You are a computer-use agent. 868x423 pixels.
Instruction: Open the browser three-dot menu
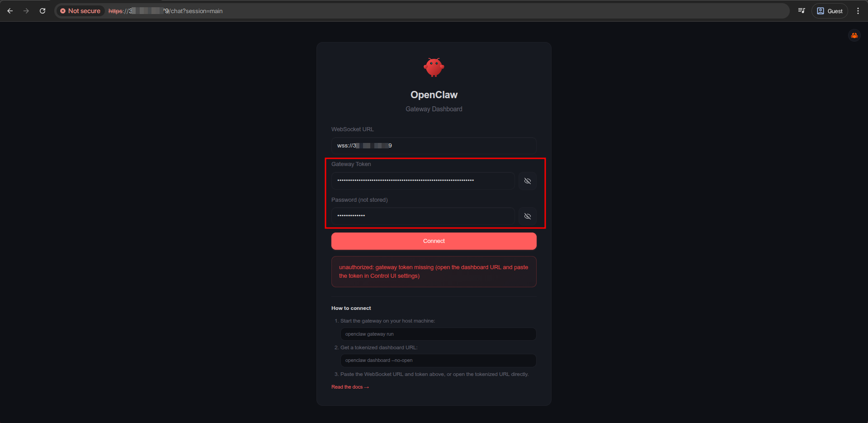pyautogui.click(x=858, y=11)
